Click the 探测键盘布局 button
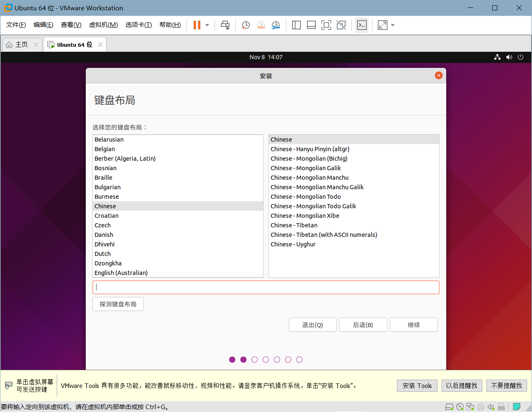This screenshot has width=532, height=412. (118, 304)
